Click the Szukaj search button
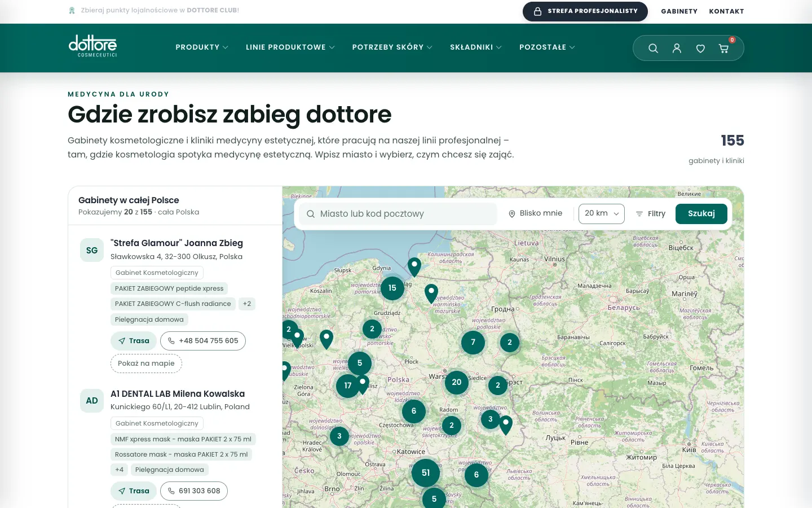This screenshot has height=508, width=812. [x=701, y=213]
